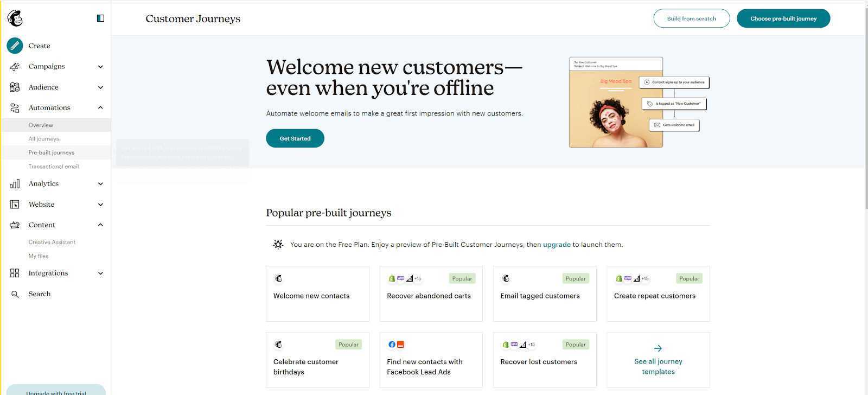Open Recover abandoned carts journey card

[431, 294]
